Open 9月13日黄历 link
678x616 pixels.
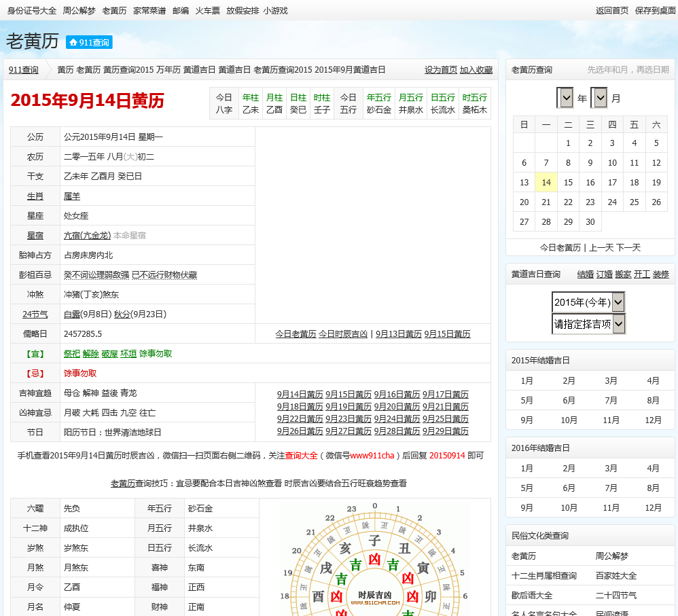399,334
